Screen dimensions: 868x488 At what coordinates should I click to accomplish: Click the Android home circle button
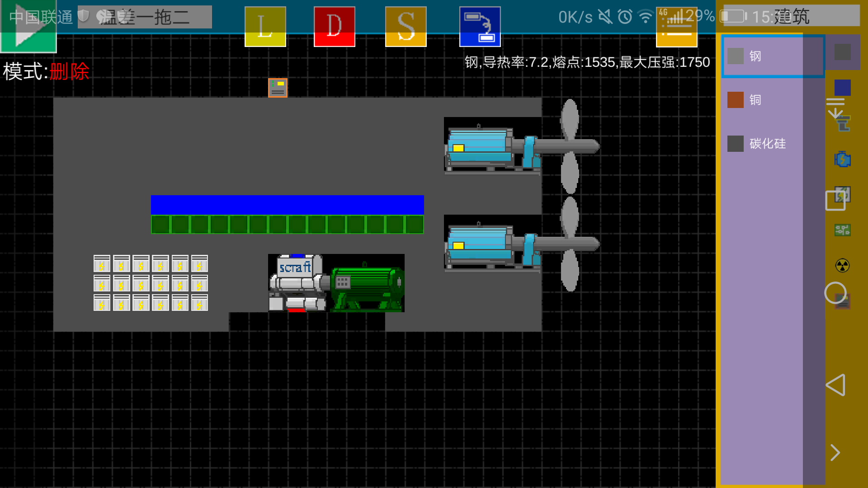(x=835, y=293)
